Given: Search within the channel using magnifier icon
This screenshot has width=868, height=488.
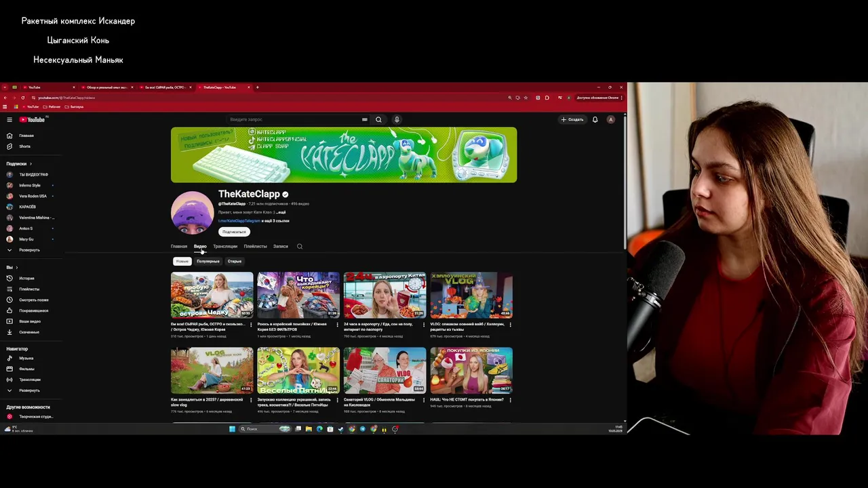Looking at the screenshot, I should pos(300,247).
